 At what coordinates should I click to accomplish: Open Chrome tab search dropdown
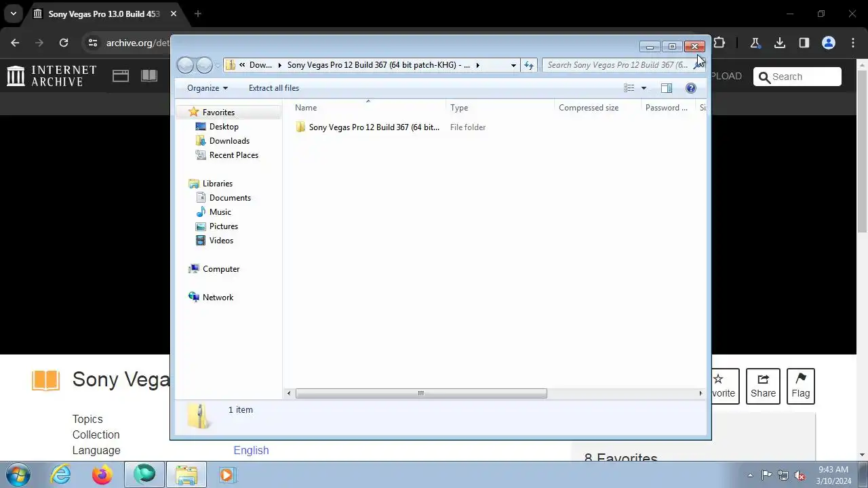click(13, 14)
